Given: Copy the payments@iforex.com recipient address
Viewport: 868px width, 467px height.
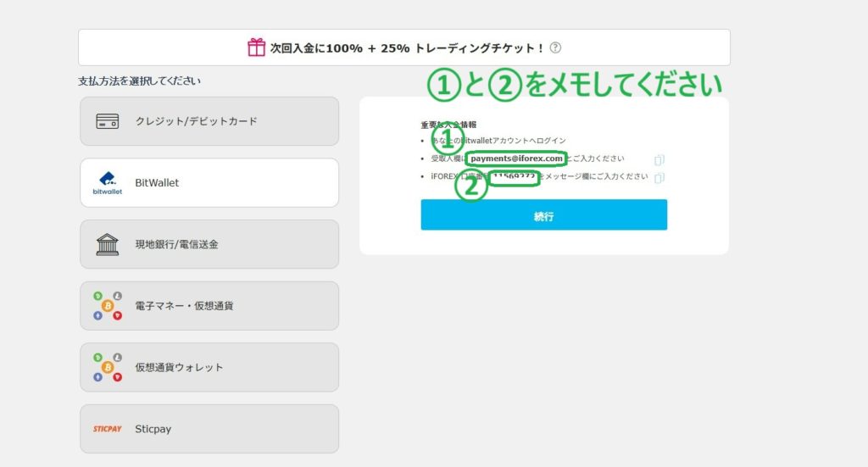Looking at the screenshot, I should (x=659, y=159).
